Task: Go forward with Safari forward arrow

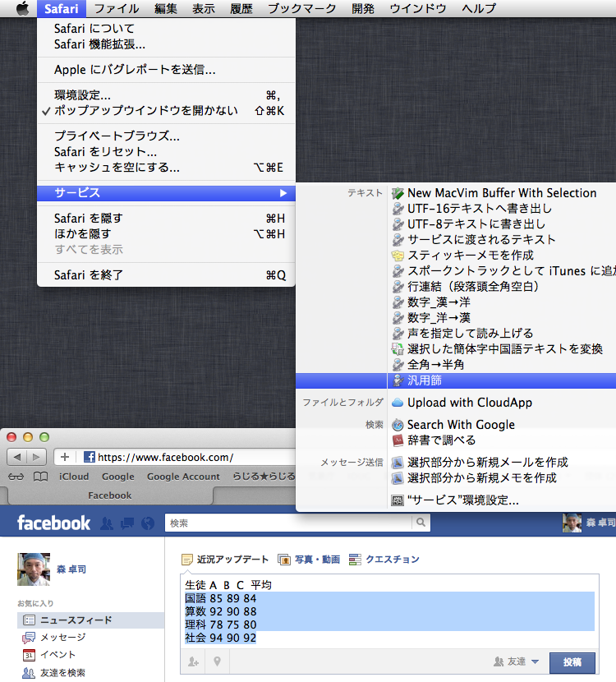Action: coord(36,457)
